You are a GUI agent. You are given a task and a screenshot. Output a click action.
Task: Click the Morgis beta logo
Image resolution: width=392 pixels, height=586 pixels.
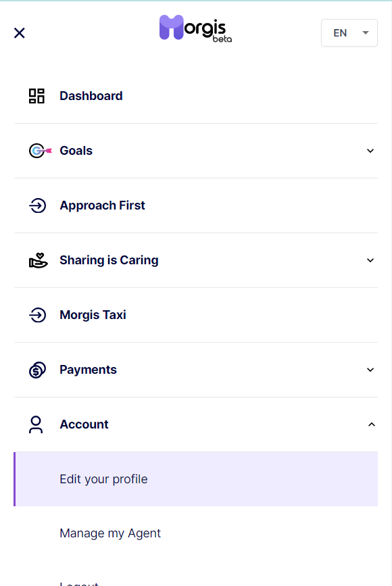click(195, 29)
